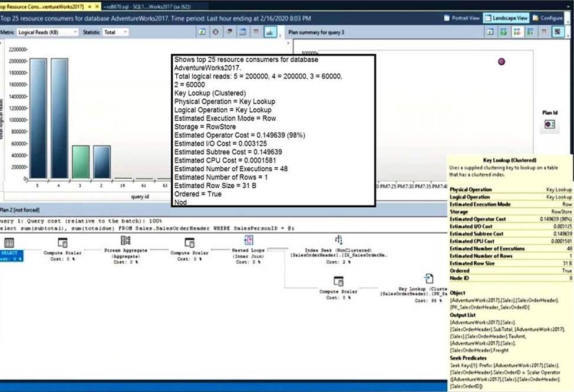The image size is (574, 392).
Task: Click the refresh icon in chart toolbar
Action: [x=202, y=32]
